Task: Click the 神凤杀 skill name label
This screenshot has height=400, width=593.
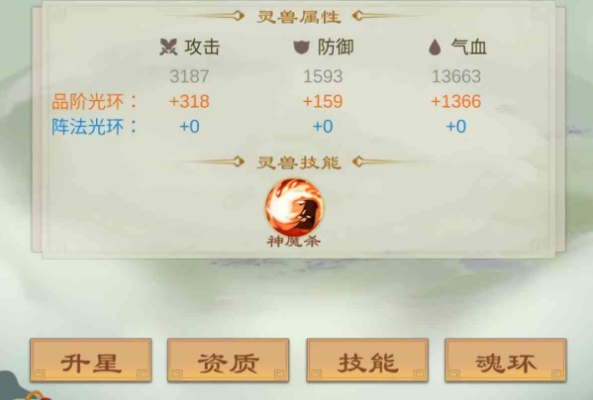Action: 294,241
